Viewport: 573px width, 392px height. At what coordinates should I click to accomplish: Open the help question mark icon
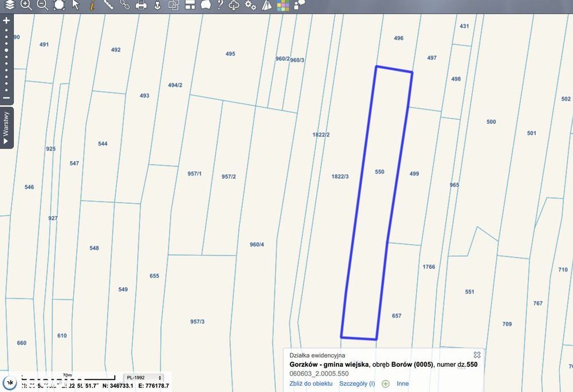pos(219,5)
